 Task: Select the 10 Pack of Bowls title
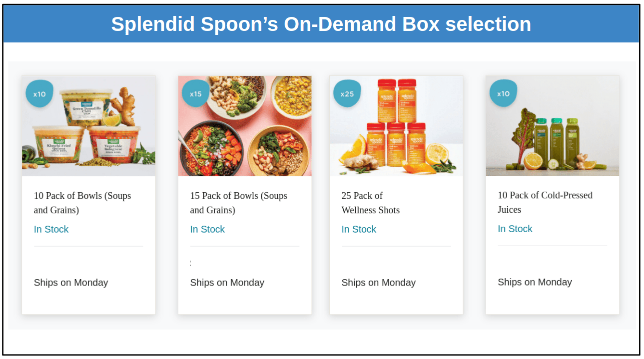(82, 203)
